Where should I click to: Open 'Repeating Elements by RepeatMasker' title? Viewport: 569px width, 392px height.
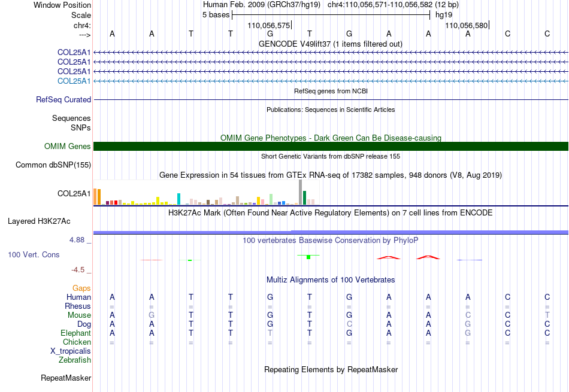pos(331,369)
